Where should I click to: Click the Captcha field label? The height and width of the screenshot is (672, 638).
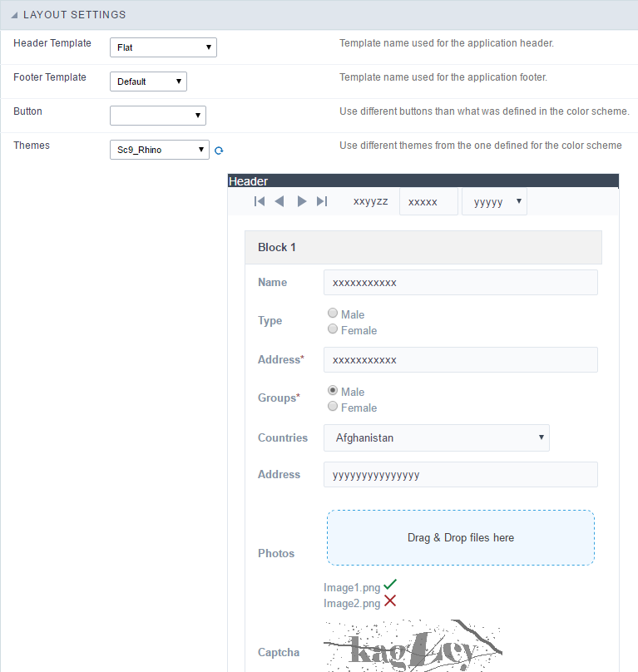tap(279, 652)
